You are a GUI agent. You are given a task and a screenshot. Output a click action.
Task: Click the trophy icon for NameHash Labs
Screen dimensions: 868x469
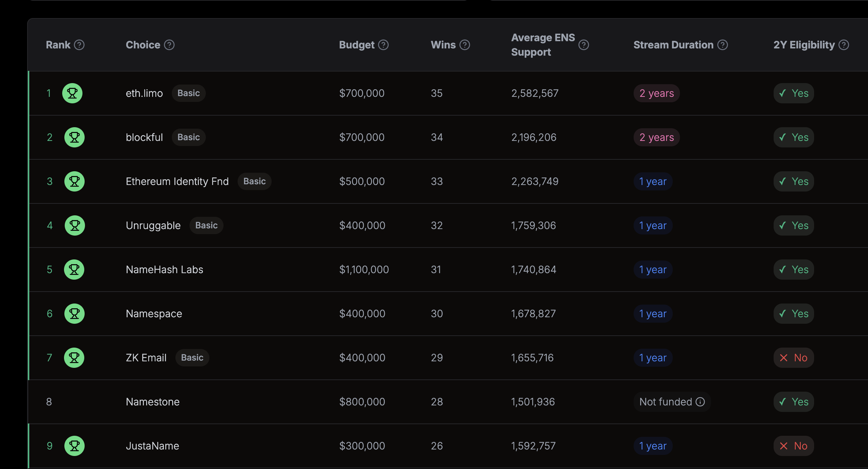pos(74,270)
